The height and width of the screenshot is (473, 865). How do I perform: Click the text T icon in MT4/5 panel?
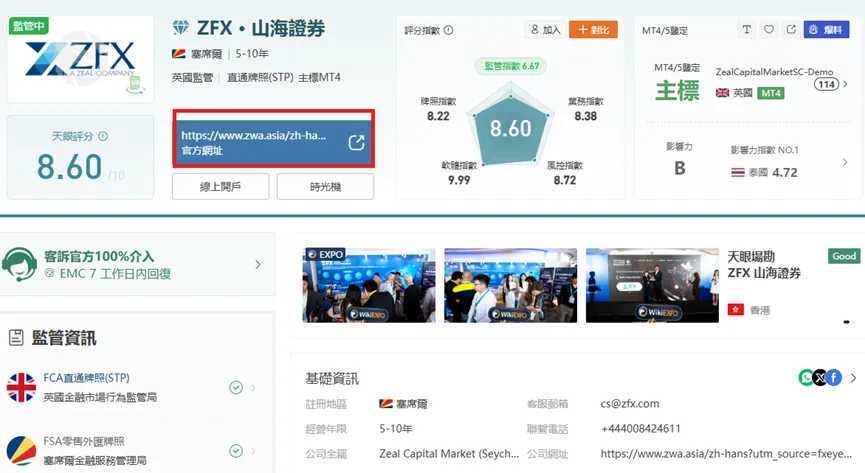(x=746, y=30)
